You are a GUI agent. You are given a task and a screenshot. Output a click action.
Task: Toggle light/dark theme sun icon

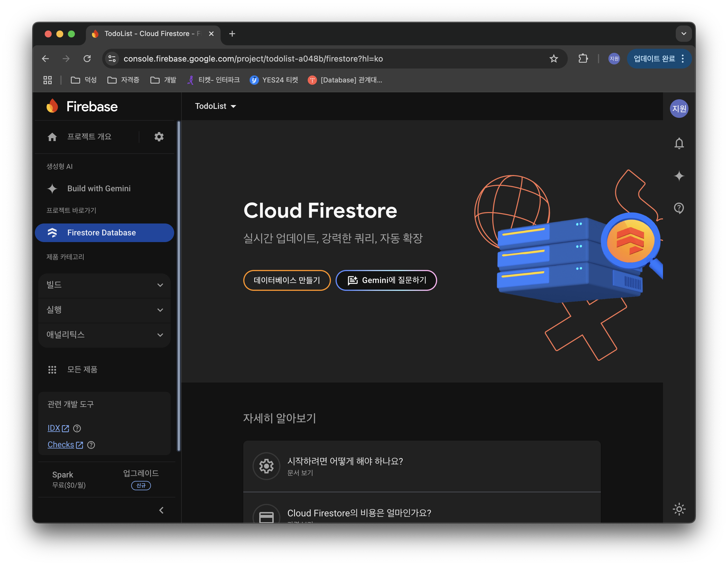click(679, 509)
